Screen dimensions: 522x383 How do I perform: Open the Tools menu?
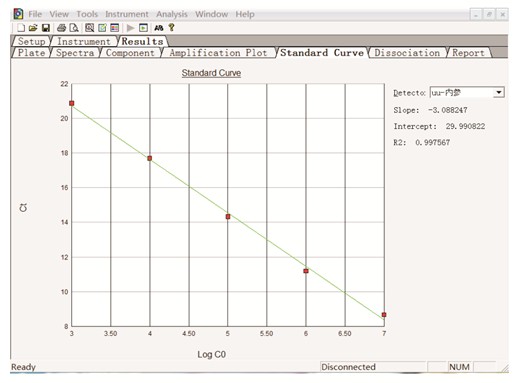[87, 14]
